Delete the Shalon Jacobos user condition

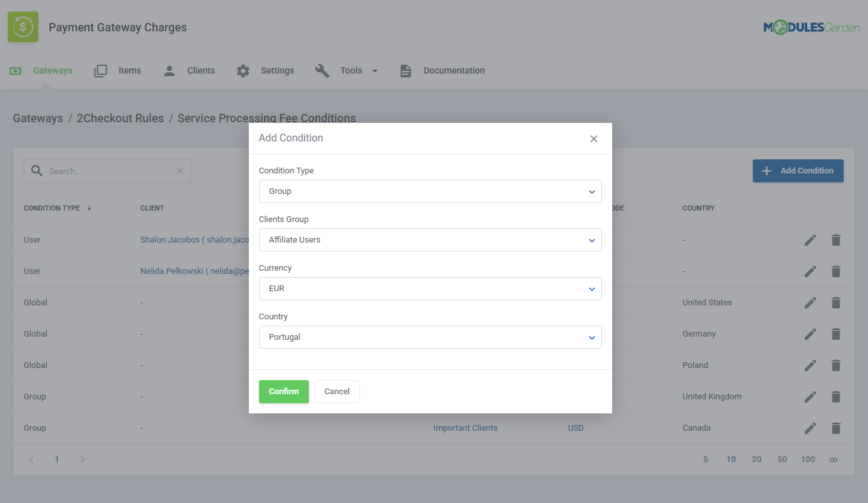point(836,239)
